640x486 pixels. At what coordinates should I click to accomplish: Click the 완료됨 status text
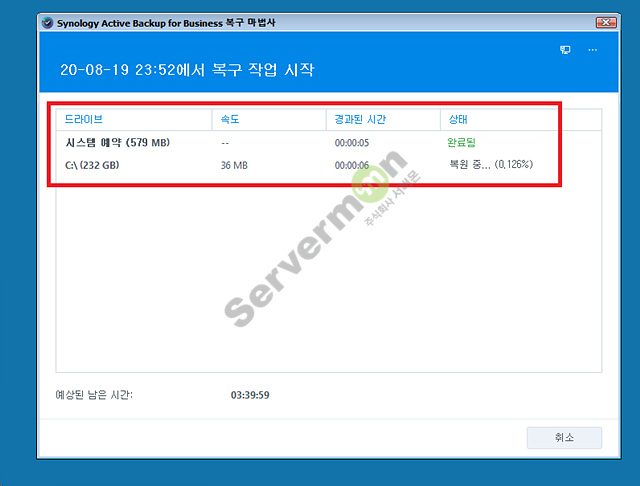(x=461, y=142)
